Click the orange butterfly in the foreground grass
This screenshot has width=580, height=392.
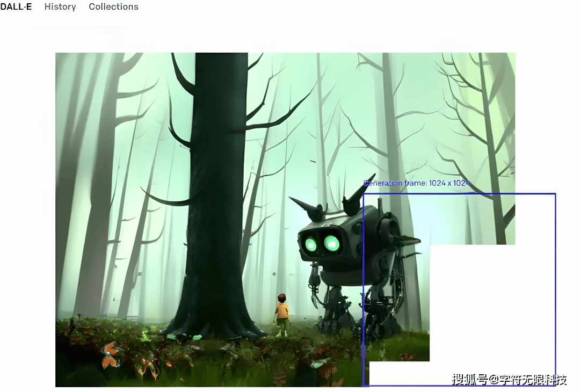coord(111,355)
